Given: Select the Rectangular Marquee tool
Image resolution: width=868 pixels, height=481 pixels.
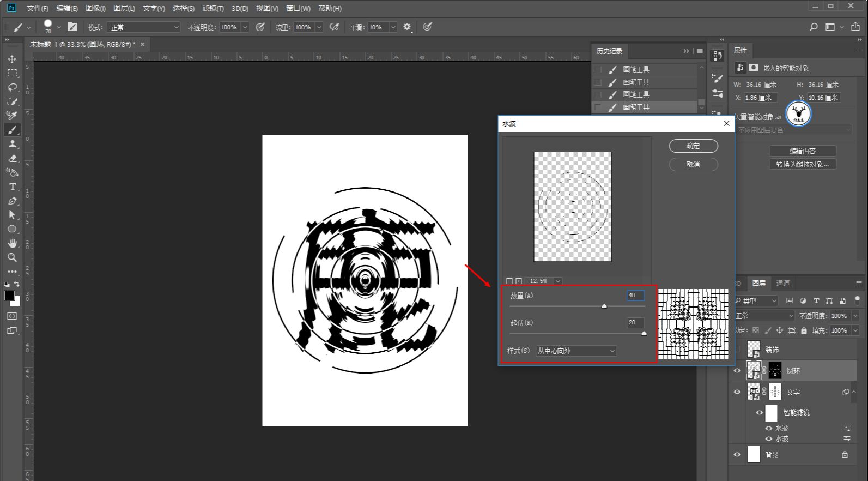Looking at the screenshot, I should coord(12,73).
